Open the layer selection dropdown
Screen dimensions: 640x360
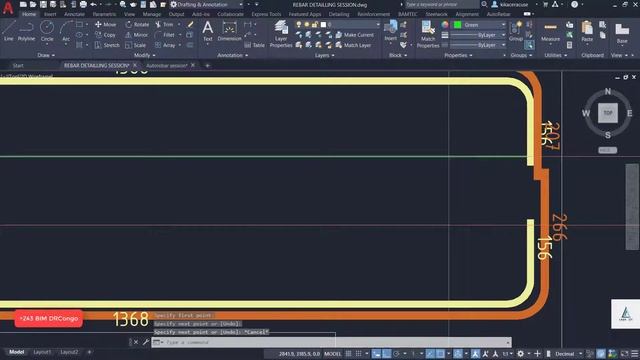(x=338, y=24)
